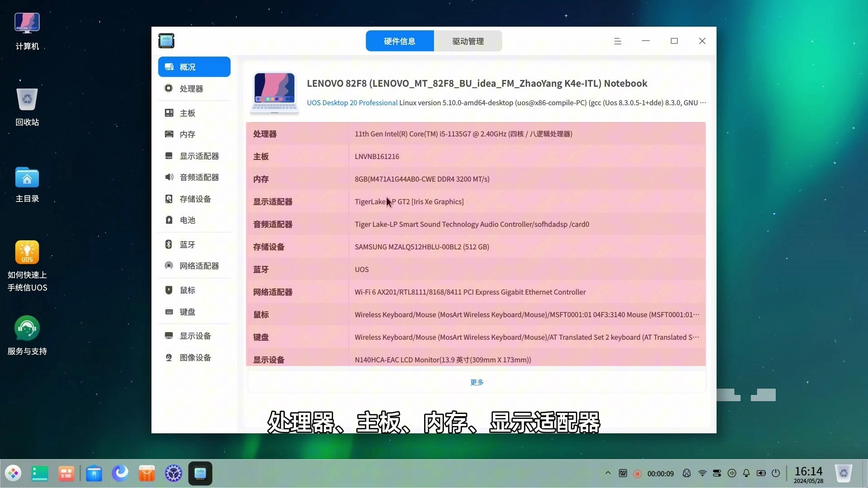Viewport: 868px width, 488px height.
Task: Switch to 硬件信息 hardware info tab
Action: click(400, 41)
